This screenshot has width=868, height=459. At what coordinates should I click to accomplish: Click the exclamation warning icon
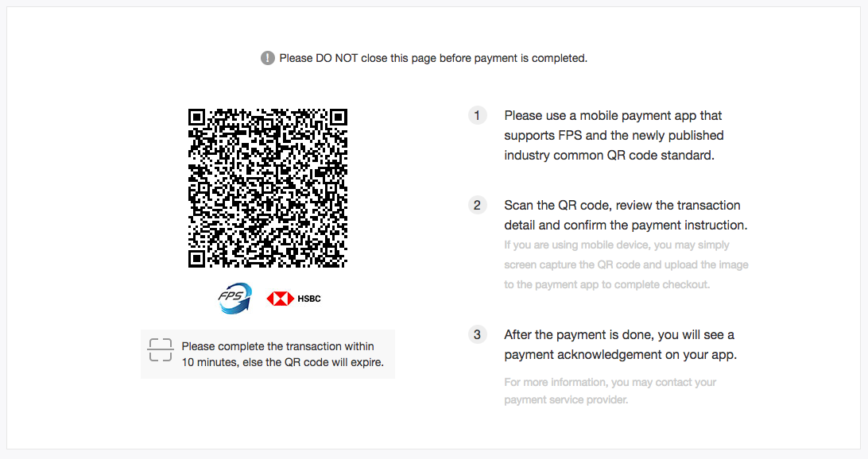267,58
